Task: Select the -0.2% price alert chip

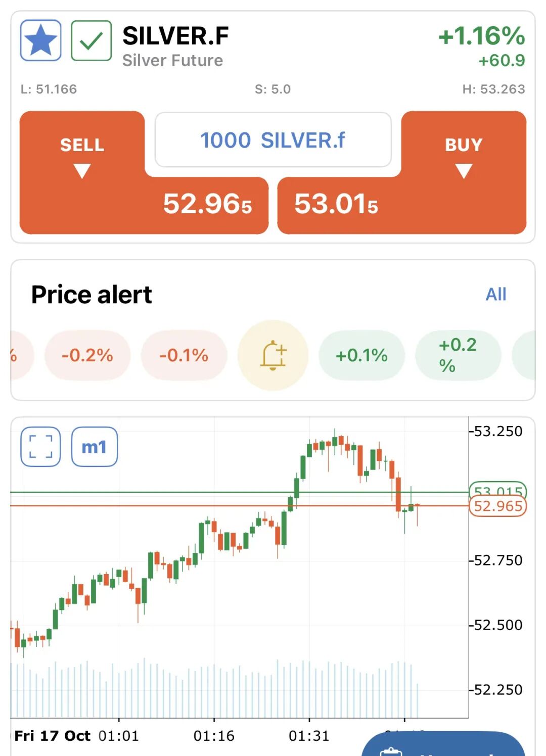Action: (87, 355)
